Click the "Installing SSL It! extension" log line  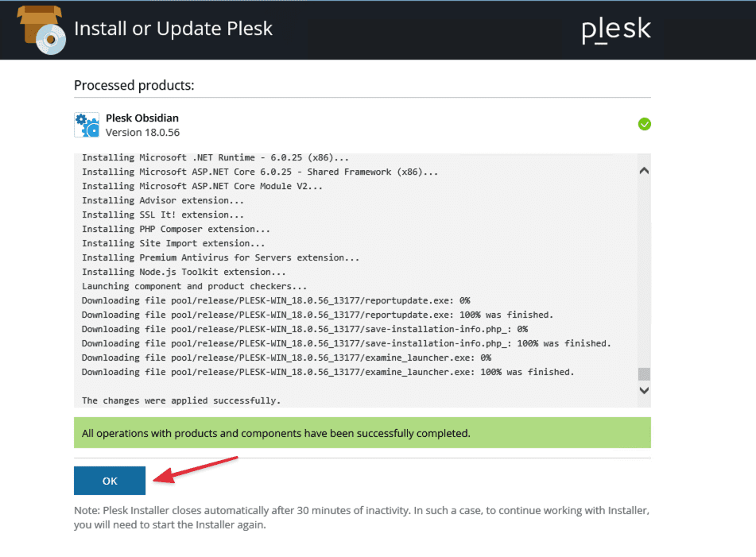(165, 215)
